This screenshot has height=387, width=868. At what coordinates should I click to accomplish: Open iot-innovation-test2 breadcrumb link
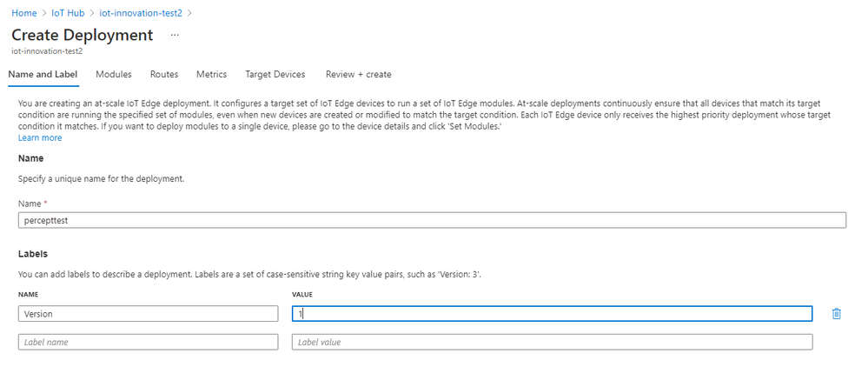coord(141,13)
